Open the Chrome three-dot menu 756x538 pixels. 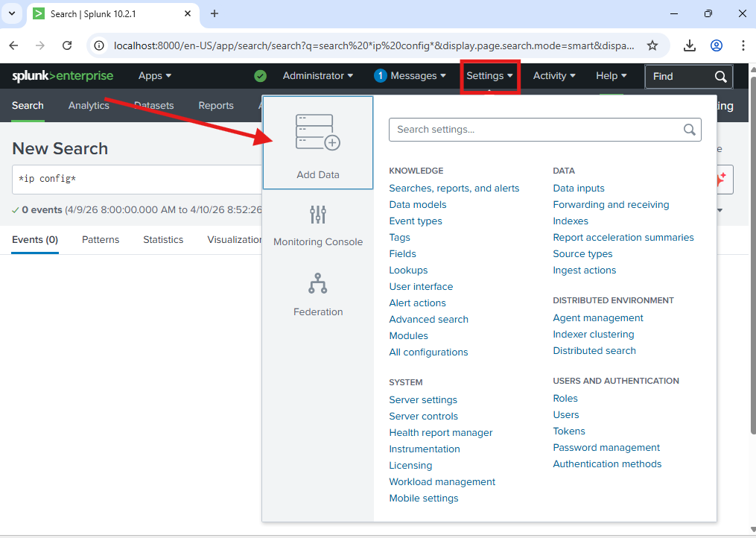click(x=743, y=45)
